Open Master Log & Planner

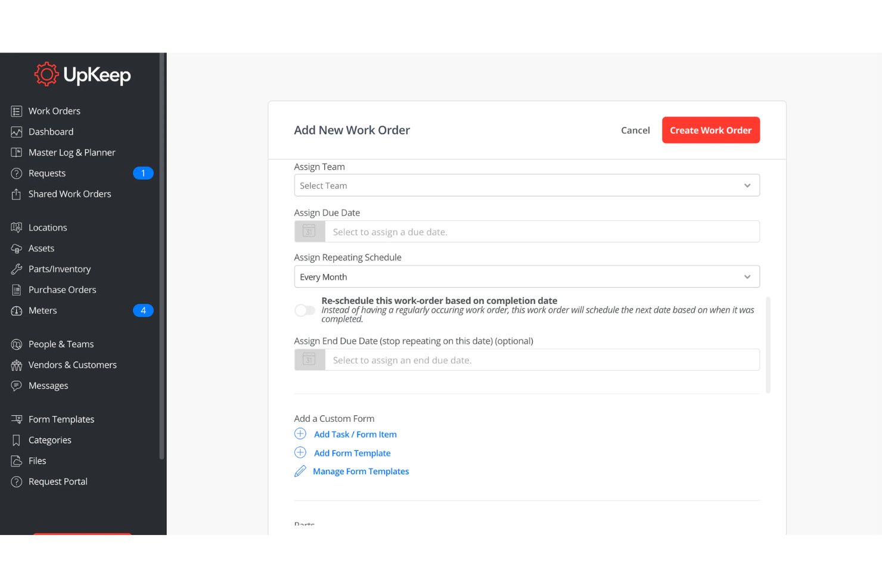pyautogui.click(x=72, y=152)
